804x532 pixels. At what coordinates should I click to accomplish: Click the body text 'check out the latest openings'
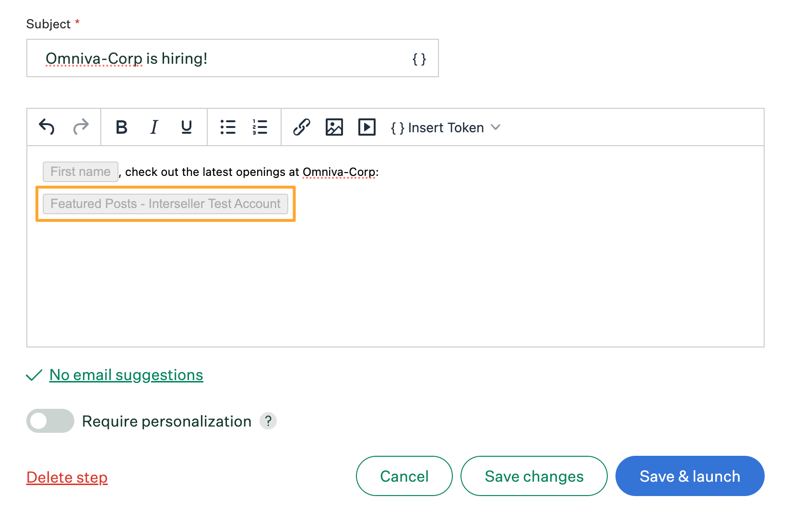tap(205, 172)
